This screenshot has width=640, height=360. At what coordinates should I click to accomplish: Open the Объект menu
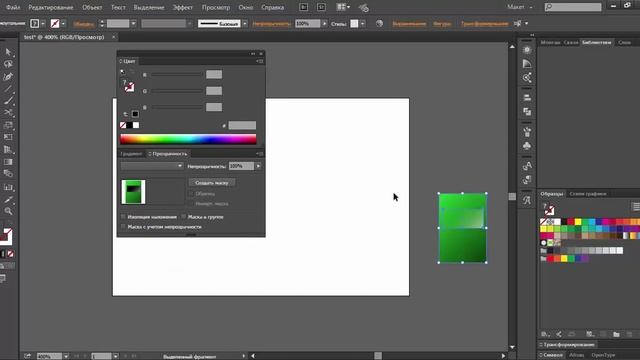click(x=92, y=7)
